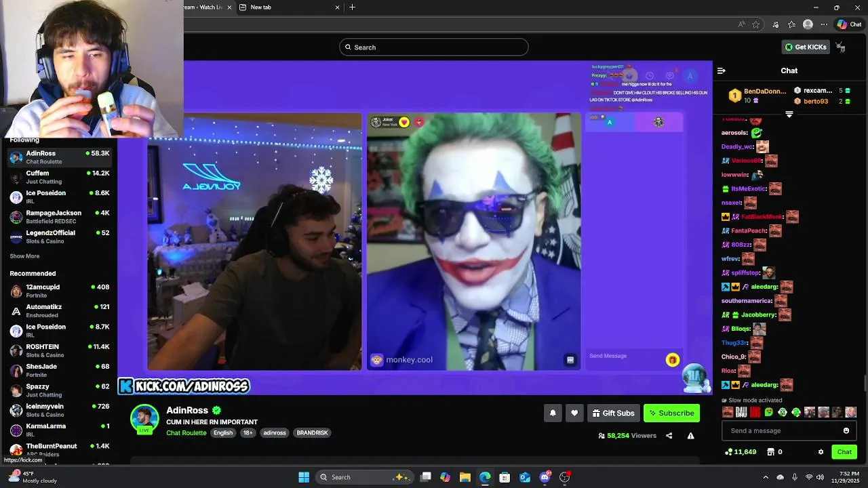Open the KICKs shop icon in chat
The height and width of the screenshot is (488, 868).
770,452
